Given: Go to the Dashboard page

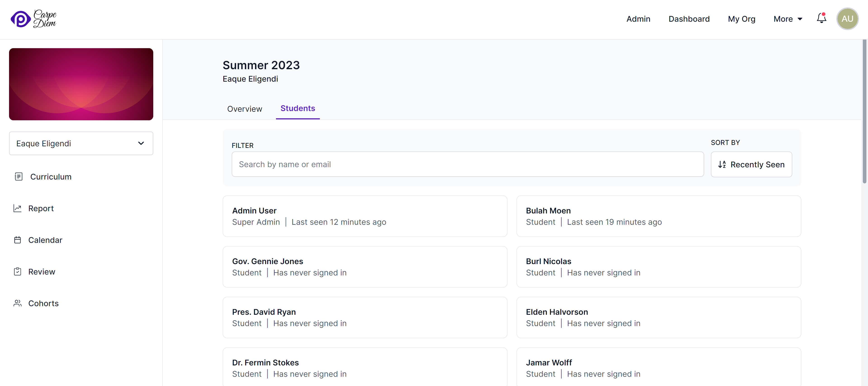Looking at the screenshot, I should click(x=689, y=19).
